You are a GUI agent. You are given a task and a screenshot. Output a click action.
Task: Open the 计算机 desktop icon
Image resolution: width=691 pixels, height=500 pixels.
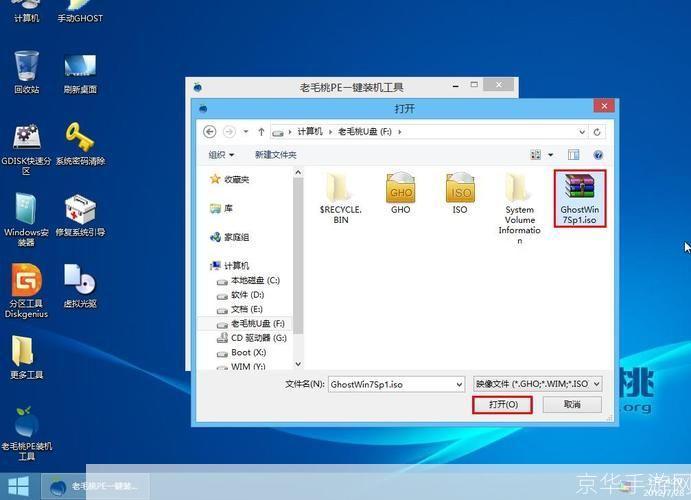click(x=26, y=11)
